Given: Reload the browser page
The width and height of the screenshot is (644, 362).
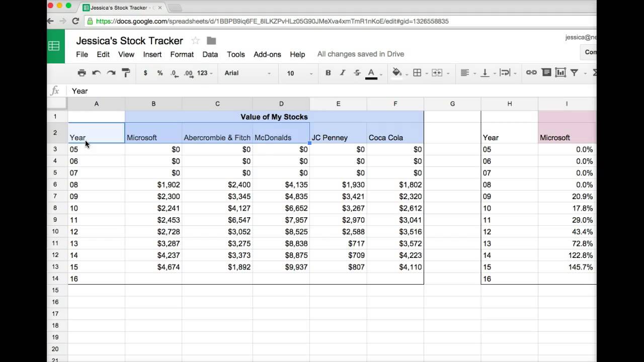Looking at the screenshot, I should click(75, 21).
